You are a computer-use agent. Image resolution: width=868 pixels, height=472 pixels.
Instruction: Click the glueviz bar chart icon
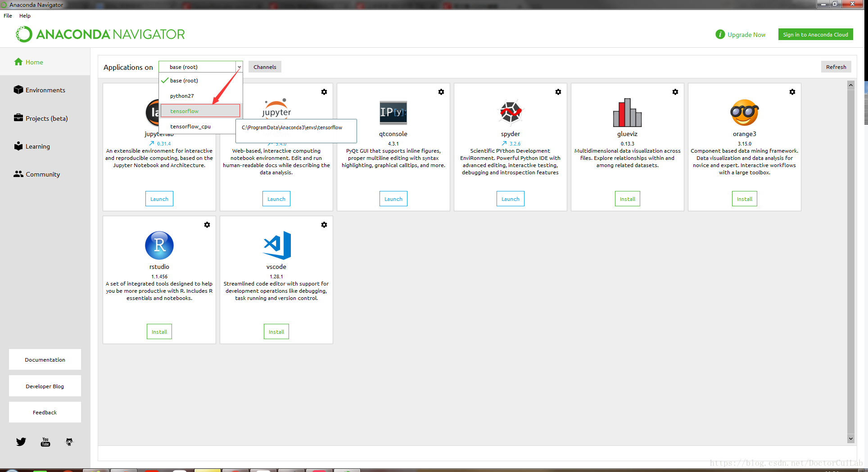pos(627,113)
